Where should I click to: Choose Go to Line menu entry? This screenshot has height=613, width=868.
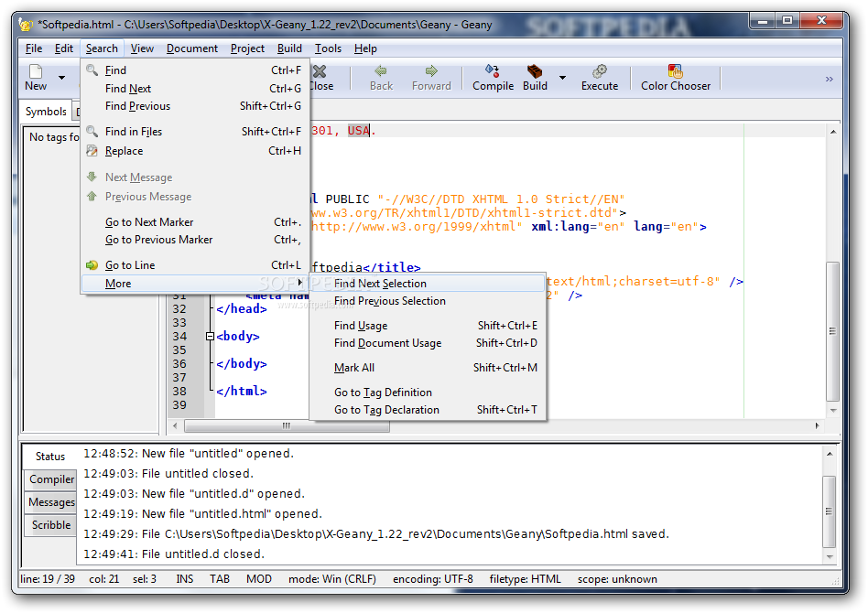tap(195, 265)
